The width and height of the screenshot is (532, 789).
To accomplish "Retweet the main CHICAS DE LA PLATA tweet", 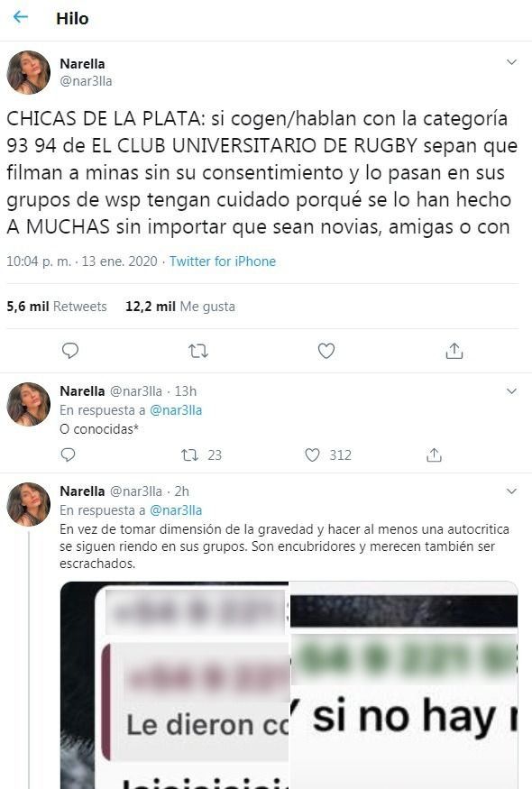I will (197, 350).
